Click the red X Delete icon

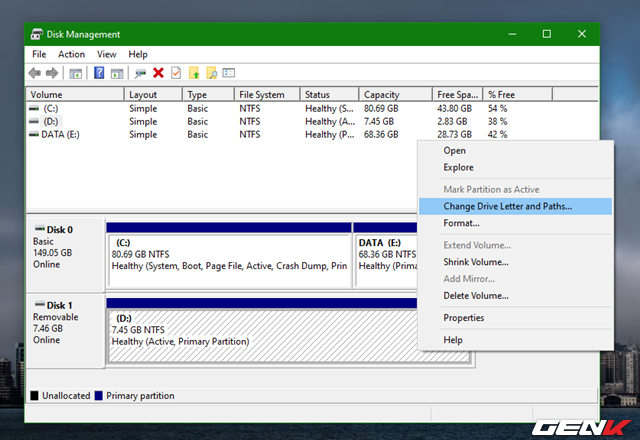coord(158,73)
